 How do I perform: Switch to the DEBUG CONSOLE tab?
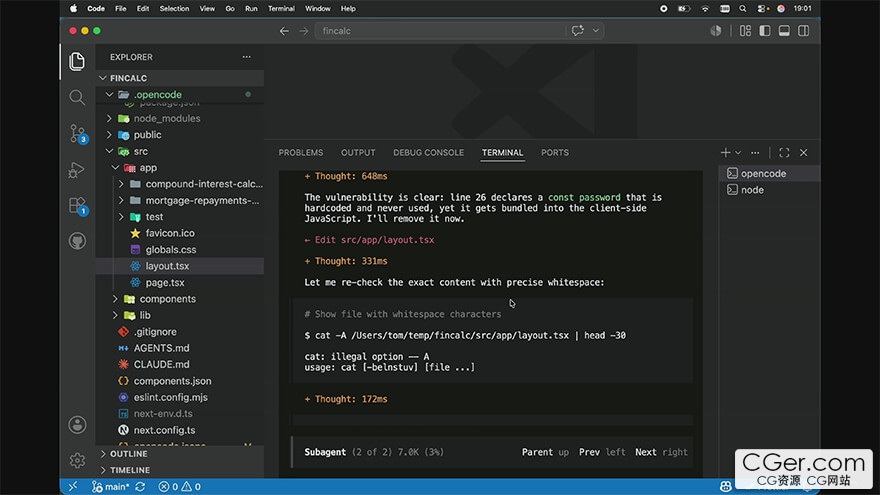[428, 153]
